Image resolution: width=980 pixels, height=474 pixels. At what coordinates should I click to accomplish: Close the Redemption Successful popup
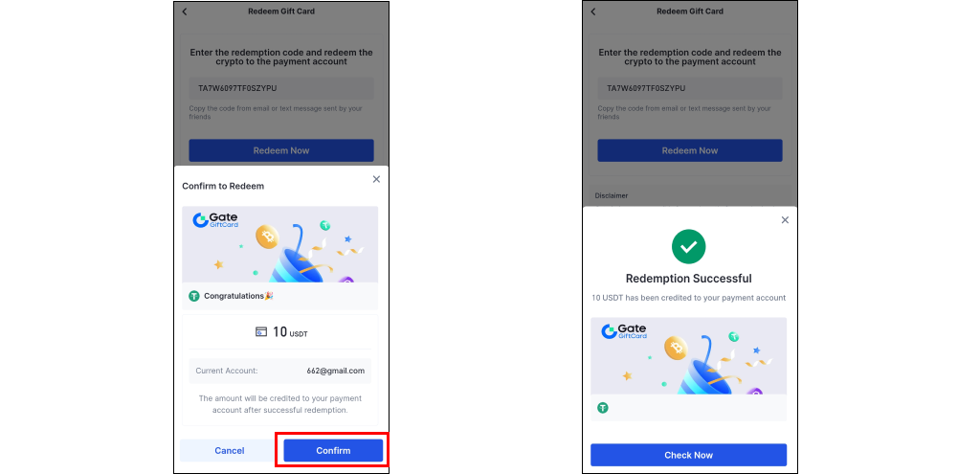(785, 220)
